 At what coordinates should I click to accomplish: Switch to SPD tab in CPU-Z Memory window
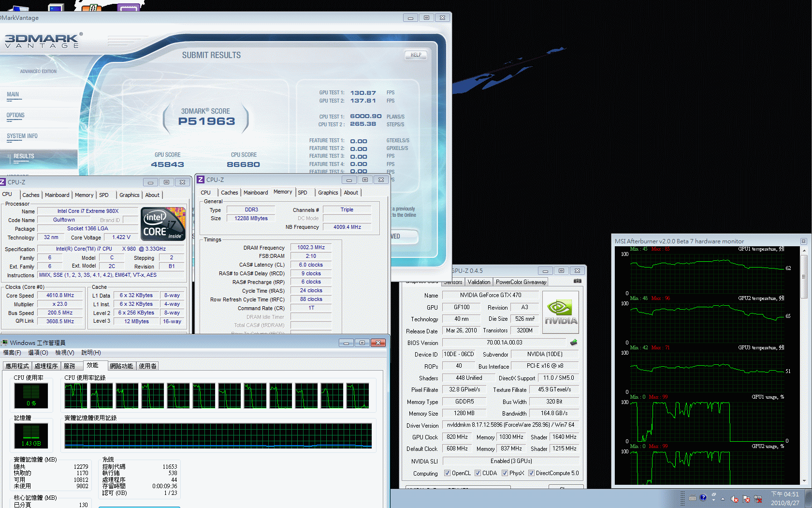point(303,193)
